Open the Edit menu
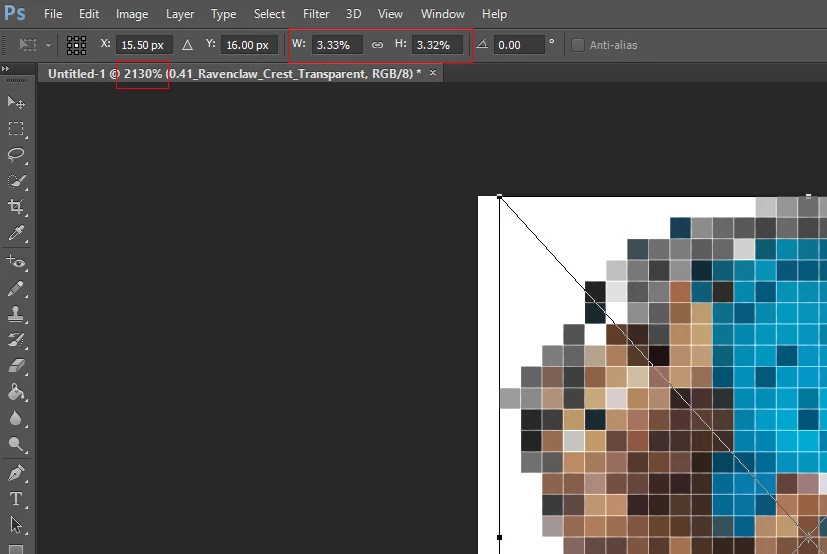Image resolution: width=827 pixels, height=554 pixels. (x=89, y=14)
